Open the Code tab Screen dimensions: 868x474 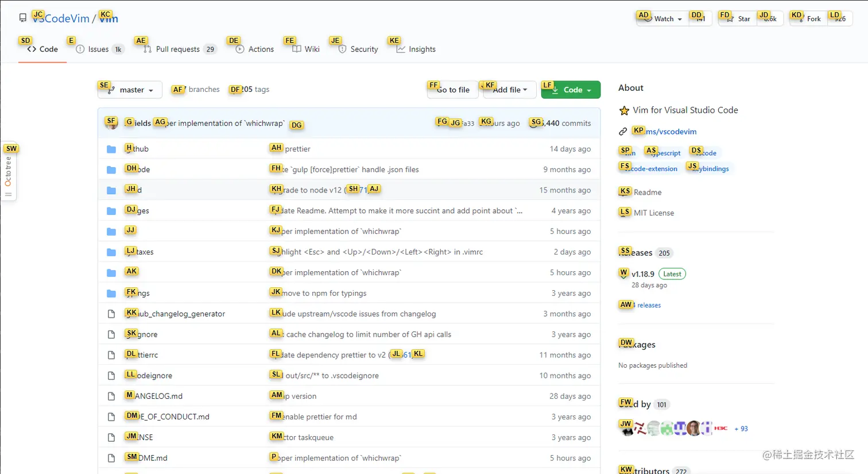pos(42,49)
